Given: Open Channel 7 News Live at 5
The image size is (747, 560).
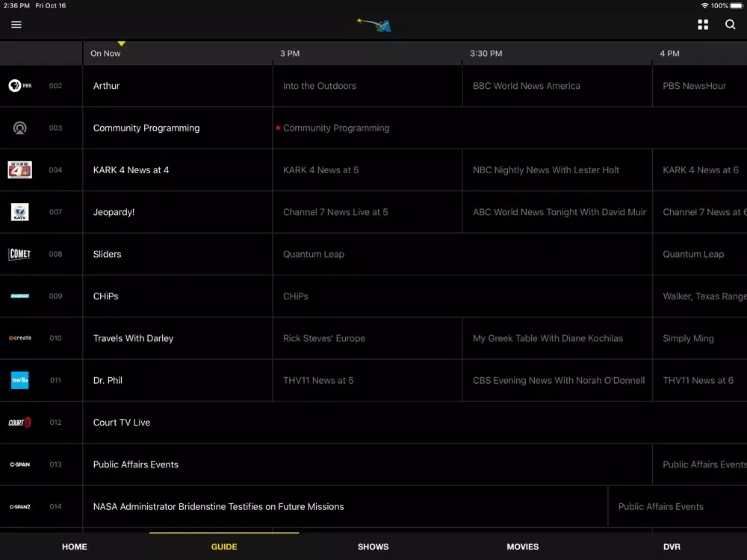Looking at the screenshot, I should click(368, 212).
